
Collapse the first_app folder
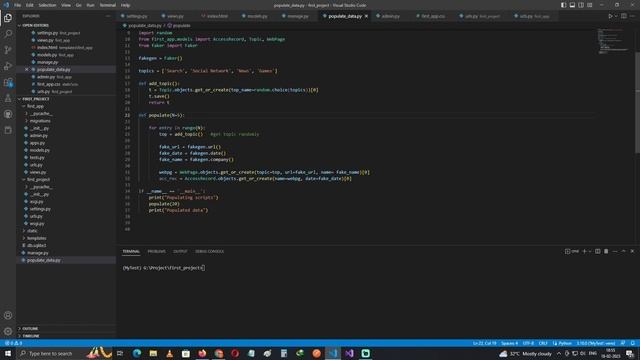36,106
